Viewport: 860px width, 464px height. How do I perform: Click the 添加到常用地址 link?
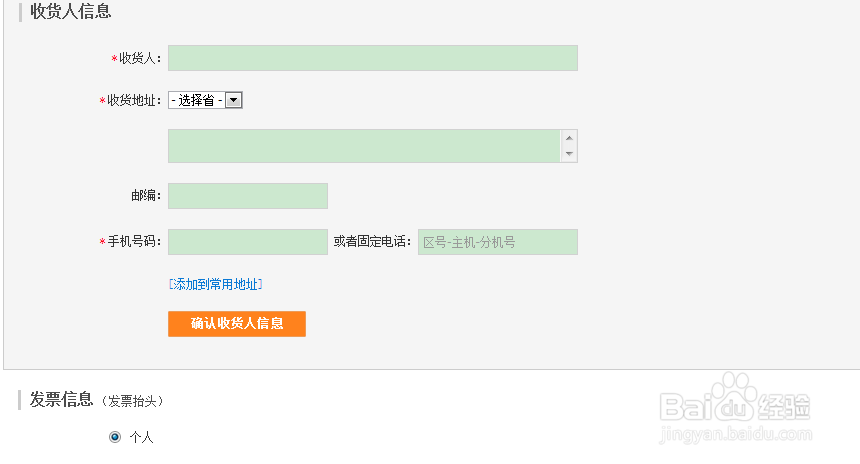coord(215,284)
